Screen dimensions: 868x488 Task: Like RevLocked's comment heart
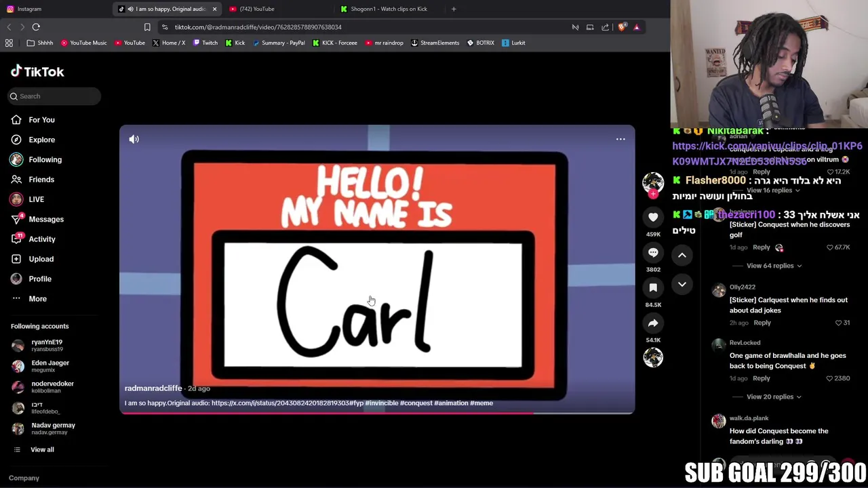[830, 379]
